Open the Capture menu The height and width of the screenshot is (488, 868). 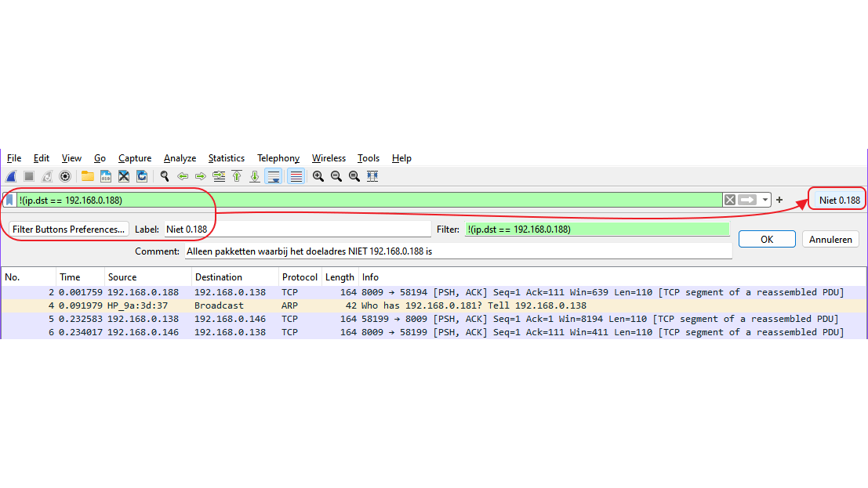[135, 158]
